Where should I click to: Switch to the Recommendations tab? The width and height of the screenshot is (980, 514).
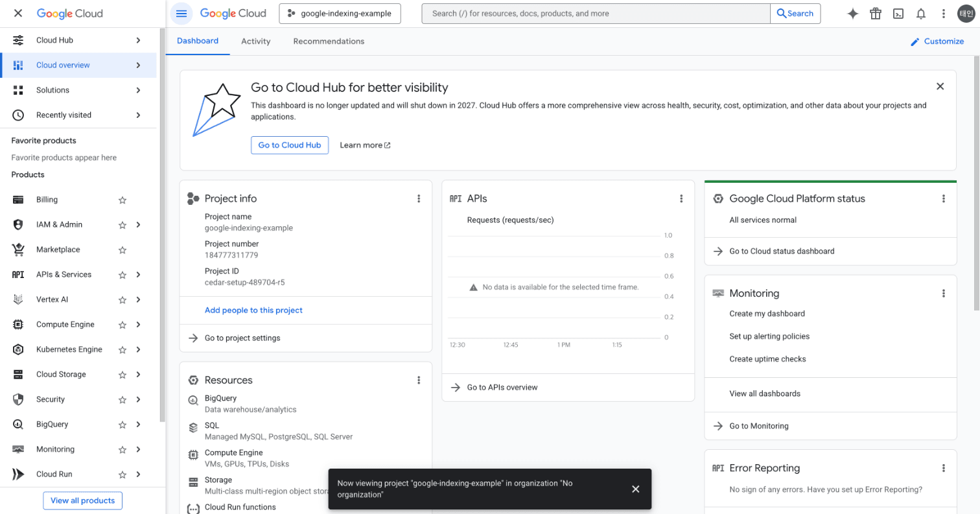pyautogui.click(x=329, y=41)
